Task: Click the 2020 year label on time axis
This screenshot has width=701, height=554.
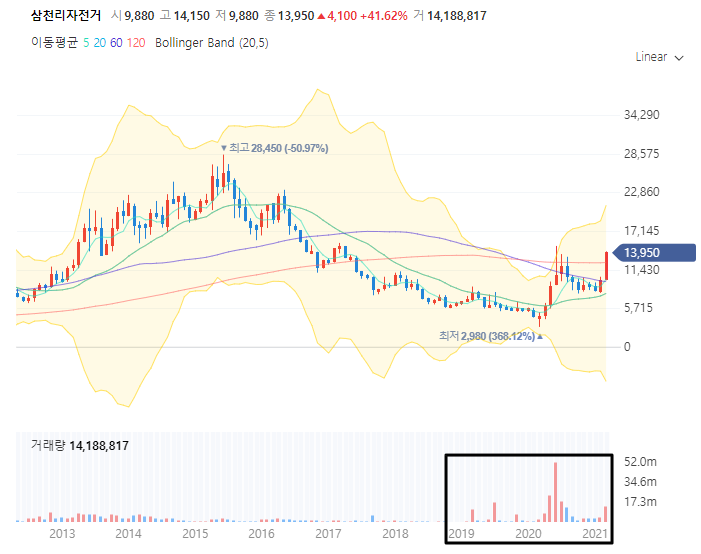Action: tap(528, 533)
